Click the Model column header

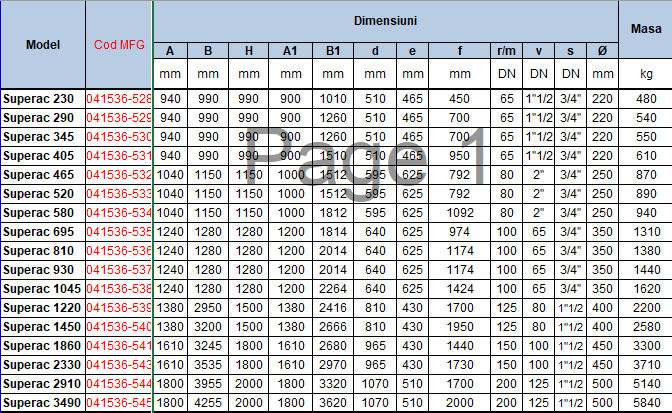[x=43, y=45]
